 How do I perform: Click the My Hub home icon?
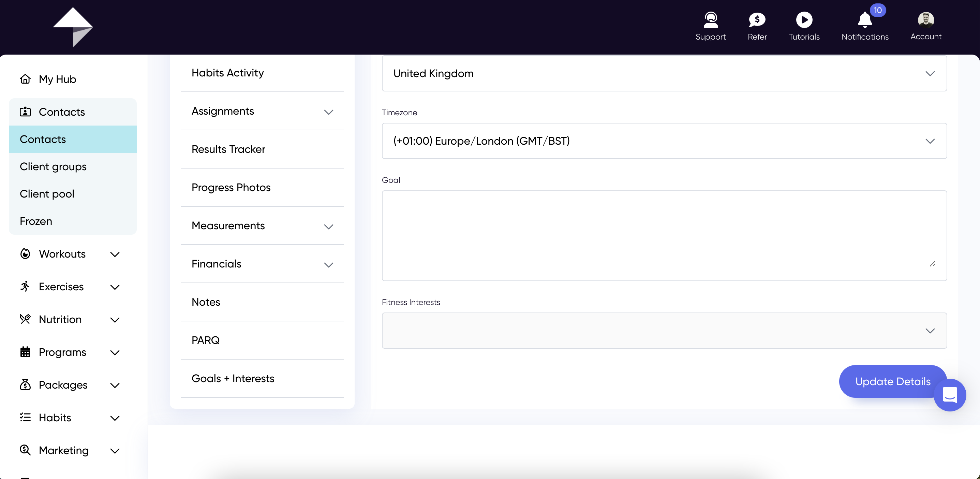[x=25, y=79]
